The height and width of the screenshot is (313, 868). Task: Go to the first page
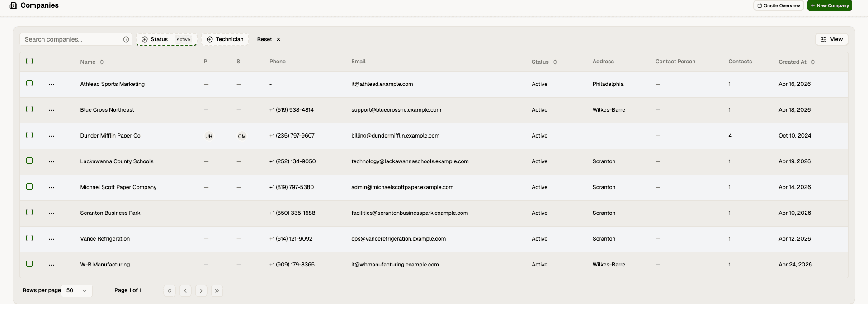[170, 291]
